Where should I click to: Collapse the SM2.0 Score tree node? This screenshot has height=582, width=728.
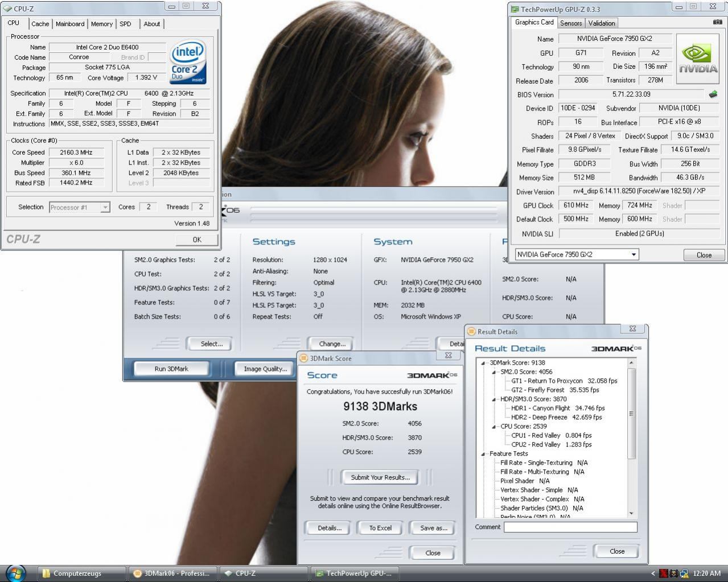point(494,372)
